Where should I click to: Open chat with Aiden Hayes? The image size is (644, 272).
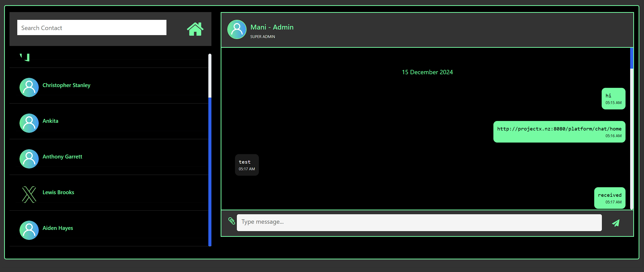coord(57,228)
